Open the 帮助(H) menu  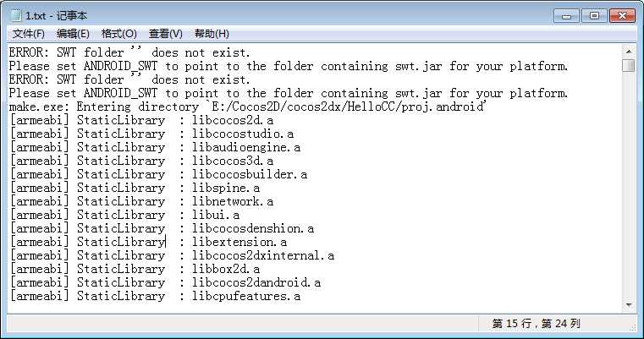point(212,34)
